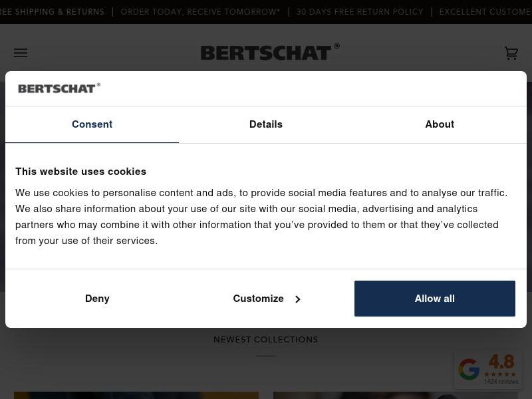Click the Free Shipping & Returns banner text

click(53, 12)
